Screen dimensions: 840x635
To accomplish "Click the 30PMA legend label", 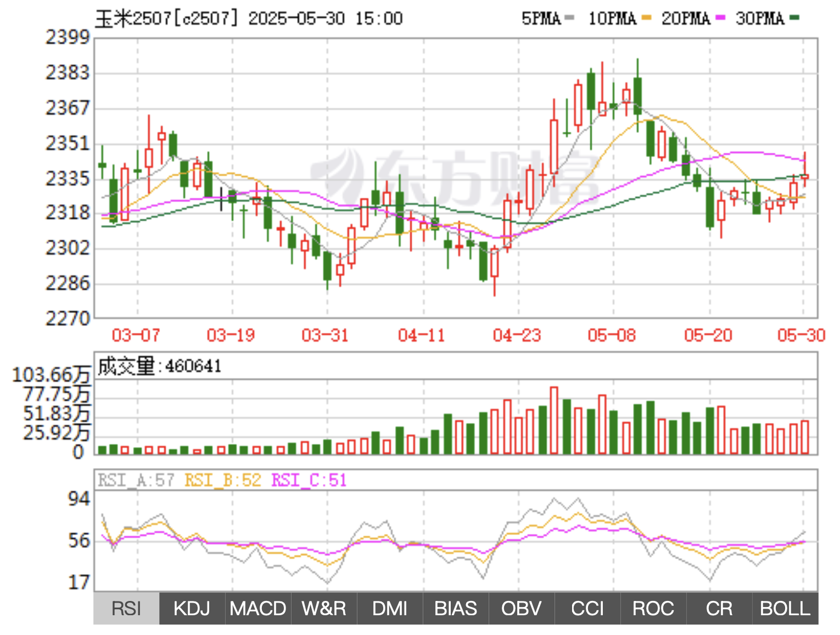I will tap(760, 19).
